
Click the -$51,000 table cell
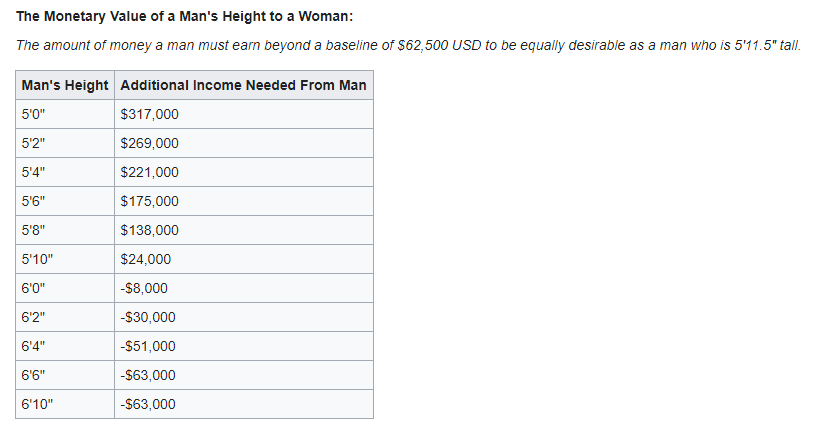click(x=244, y=347)
